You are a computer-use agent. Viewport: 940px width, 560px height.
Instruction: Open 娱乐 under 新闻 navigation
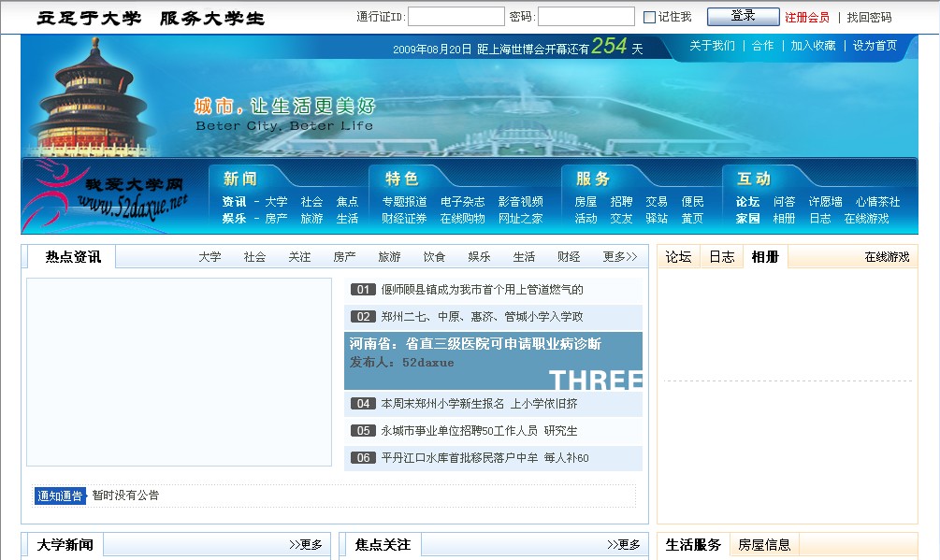pyautogui.click(x=234, y=219)
